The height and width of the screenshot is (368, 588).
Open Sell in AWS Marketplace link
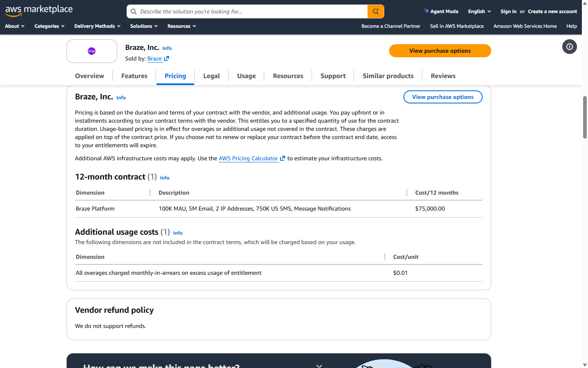[457, 26]
